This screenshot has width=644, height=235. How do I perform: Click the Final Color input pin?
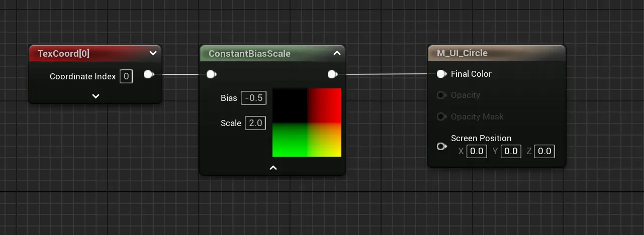441,74
